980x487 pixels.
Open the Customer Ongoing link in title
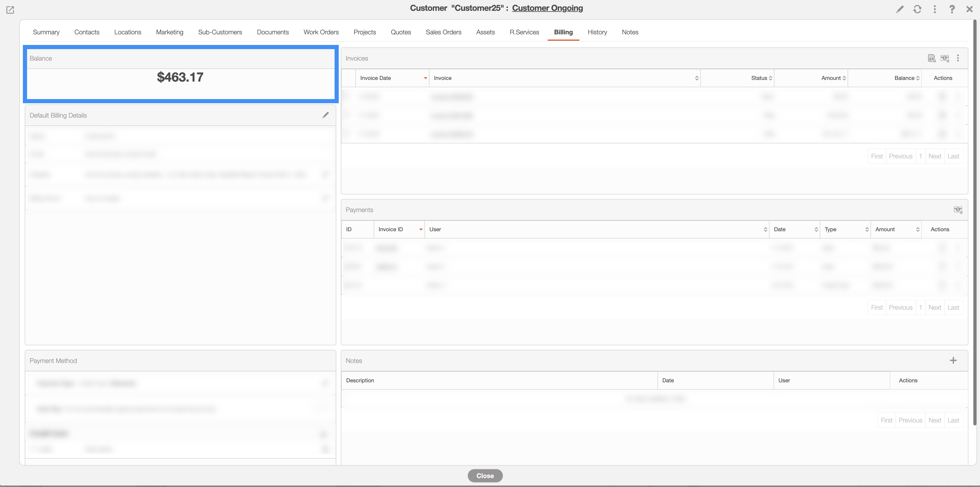coord(547,8)
